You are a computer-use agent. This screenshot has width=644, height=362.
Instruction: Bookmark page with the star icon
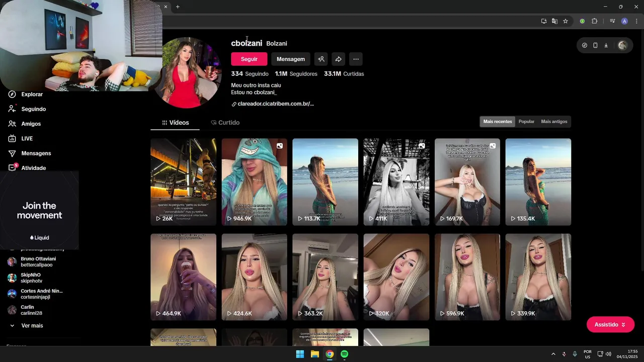point(566,21)
